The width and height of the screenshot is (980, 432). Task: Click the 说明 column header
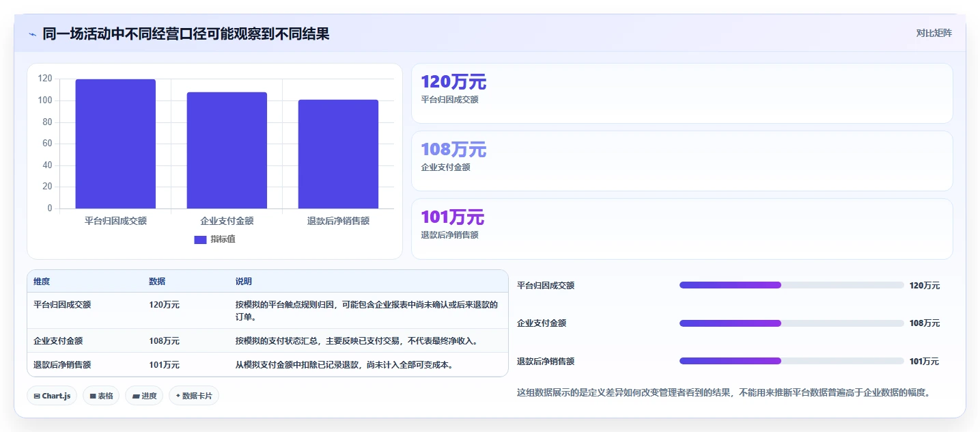244,282
